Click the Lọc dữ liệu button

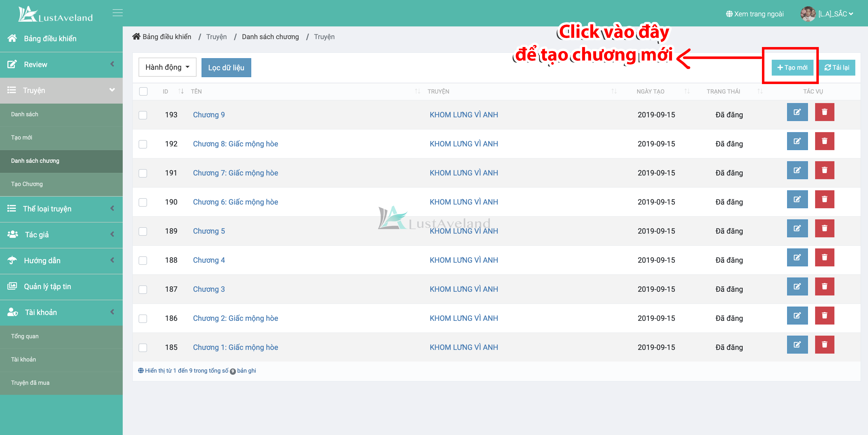[x=226, y=67]
